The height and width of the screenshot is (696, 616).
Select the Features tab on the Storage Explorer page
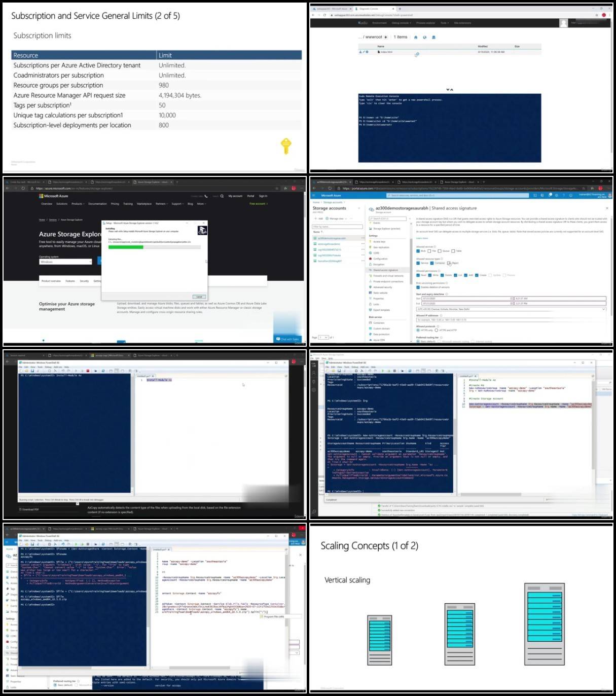point(70,281)
